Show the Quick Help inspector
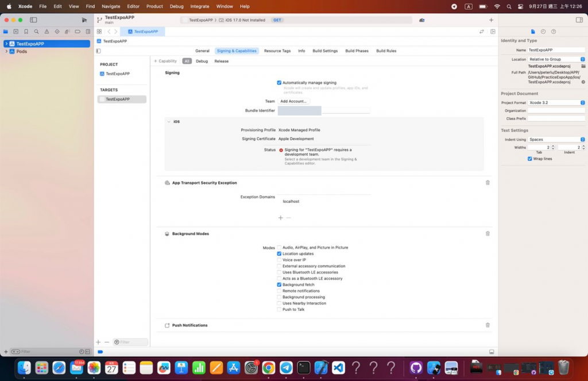588x381 pixels. pyautogui.click(x=554, y=32)
